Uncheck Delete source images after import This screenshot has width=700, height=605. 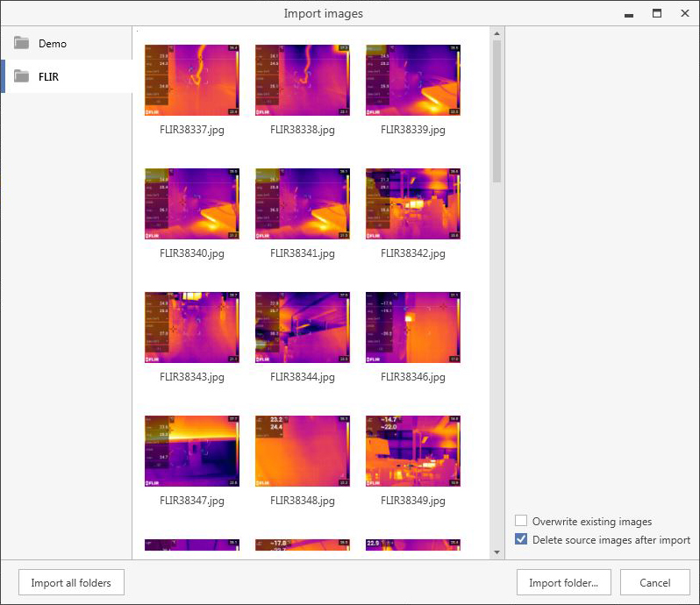521,540
